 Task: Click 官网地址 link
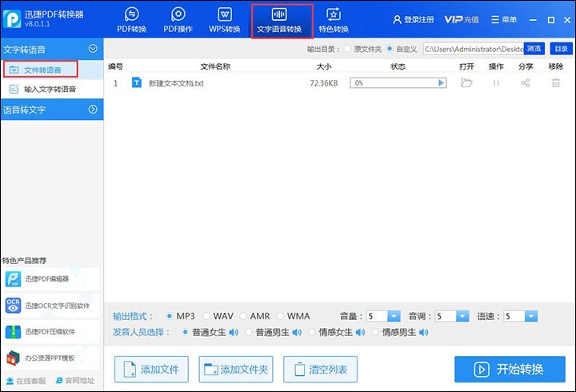coord(75,381)
